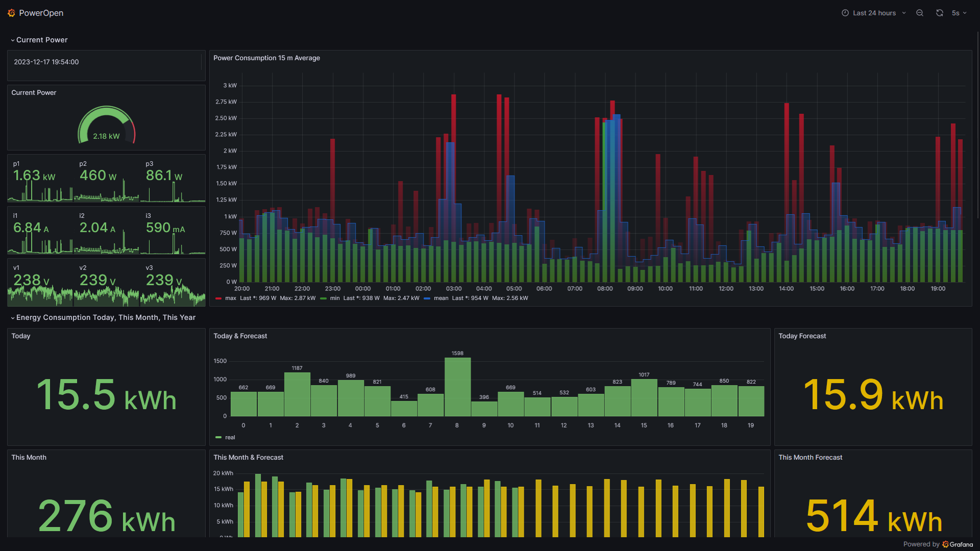The width and height of the screenshot is (980, 551).
Task: Toggle the min series in chart legend
Action: tap(335, 298)
